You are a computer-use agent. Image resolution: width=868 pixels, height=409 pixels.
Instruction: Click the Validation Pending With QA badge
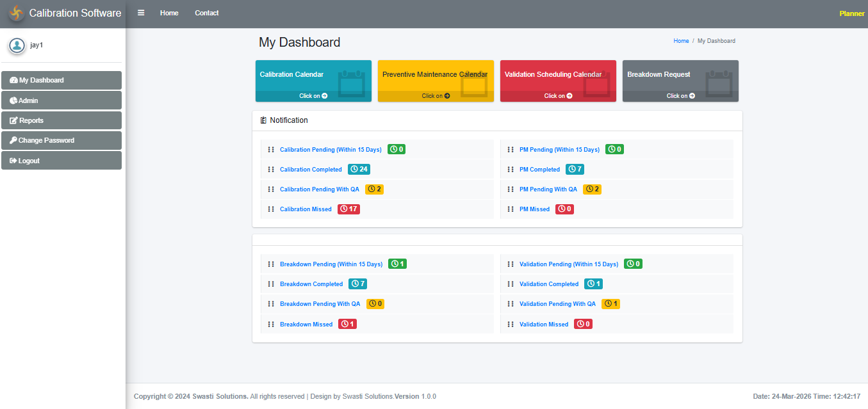(610, 304)
